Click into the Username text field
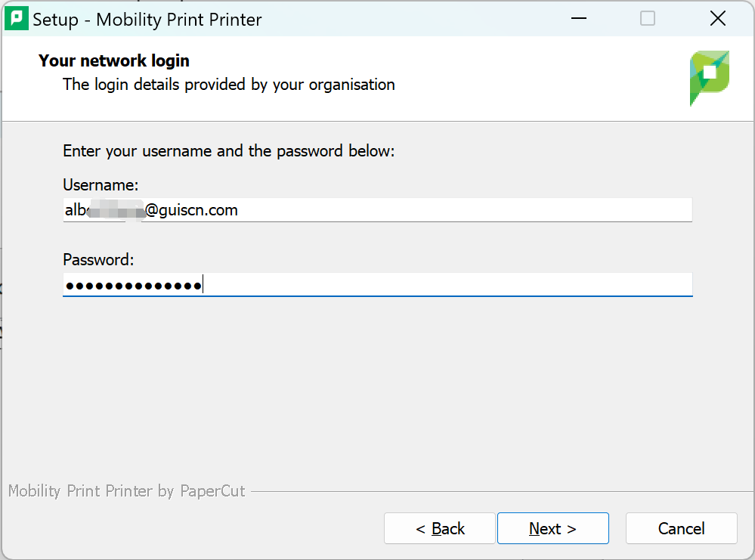Viewport: 755px width, 560px height. point(453,210)
